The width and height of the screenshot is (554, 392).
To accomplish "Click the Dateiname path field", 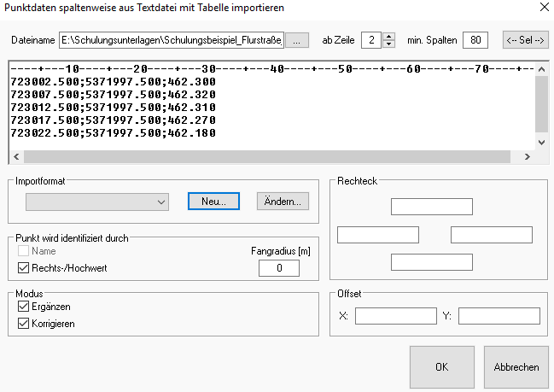I will (171, 40).
